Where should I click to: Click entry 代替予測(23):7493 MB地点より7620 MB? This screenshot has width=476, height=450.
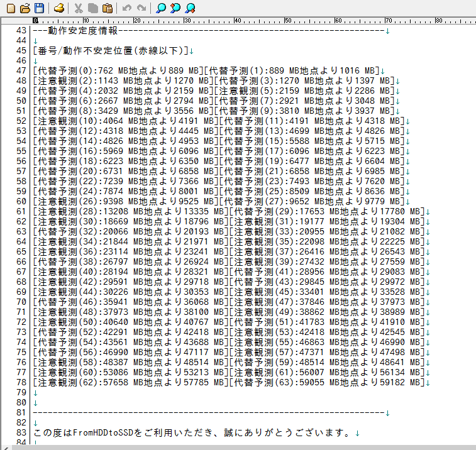pos(312,181)
